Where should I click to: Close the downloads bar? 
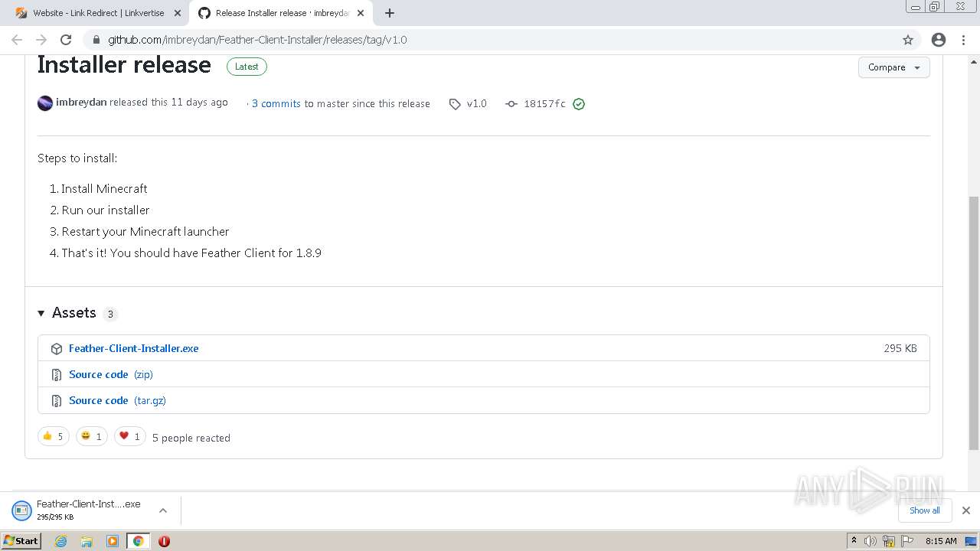click(965, 510)
